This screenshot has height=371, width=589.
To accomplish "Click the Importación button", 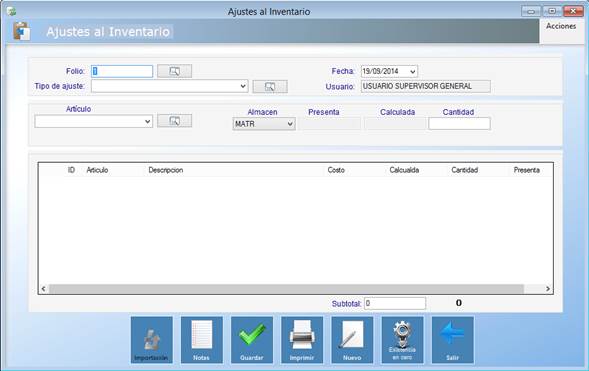I will (152, 340).
